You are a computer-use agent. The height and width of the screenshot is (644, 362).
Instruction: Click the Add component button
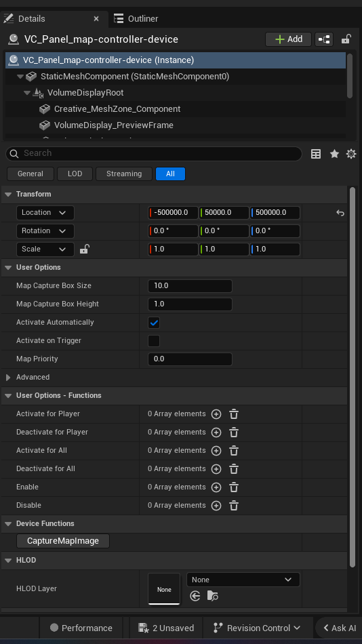pos(289,39)
